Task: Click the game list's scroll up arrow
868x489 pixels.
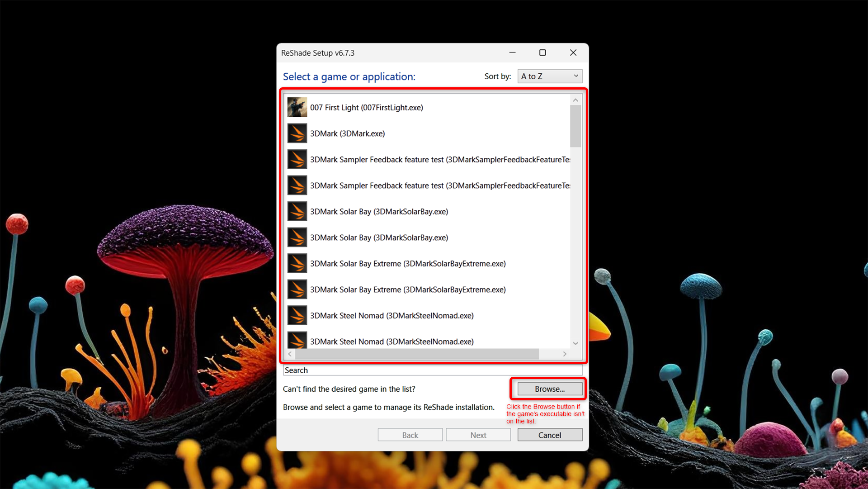Action: [576, 100]
